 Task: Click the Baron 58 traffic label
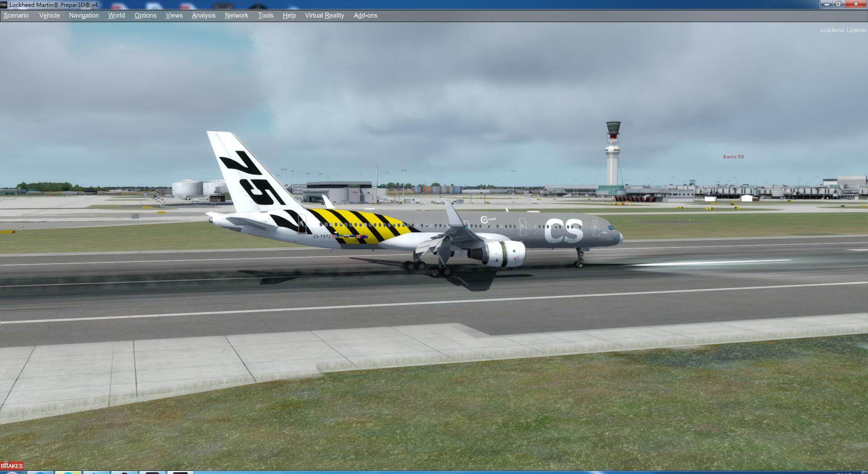[733, 156]
